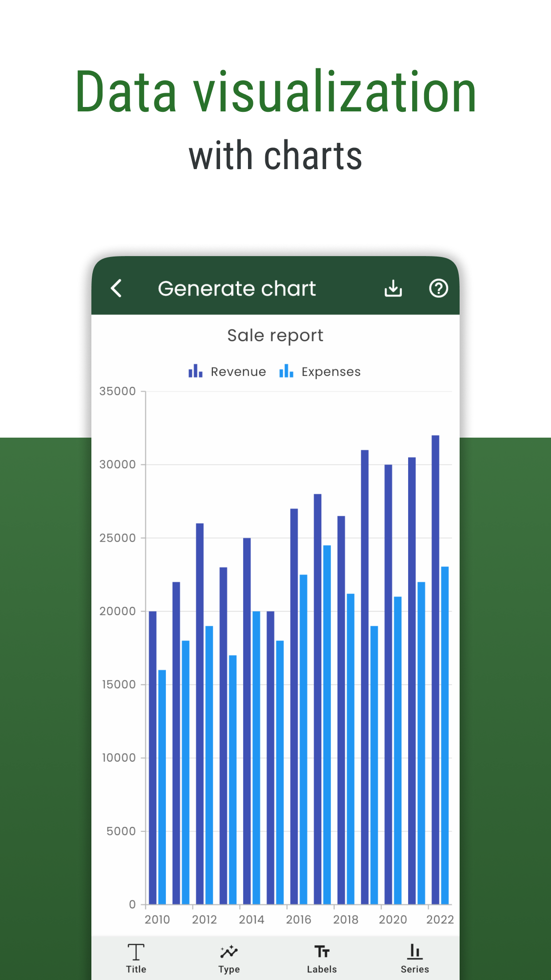
Task: Click the 2016 x-axis label
Action: [299, 920]
